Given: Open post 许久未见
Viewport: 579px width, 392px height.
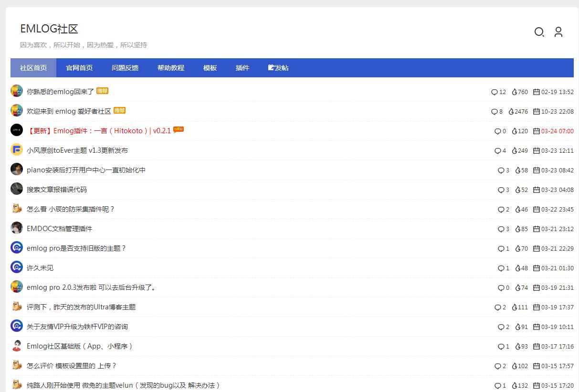Looking at the screenshot, I should [x=40, y=268].
